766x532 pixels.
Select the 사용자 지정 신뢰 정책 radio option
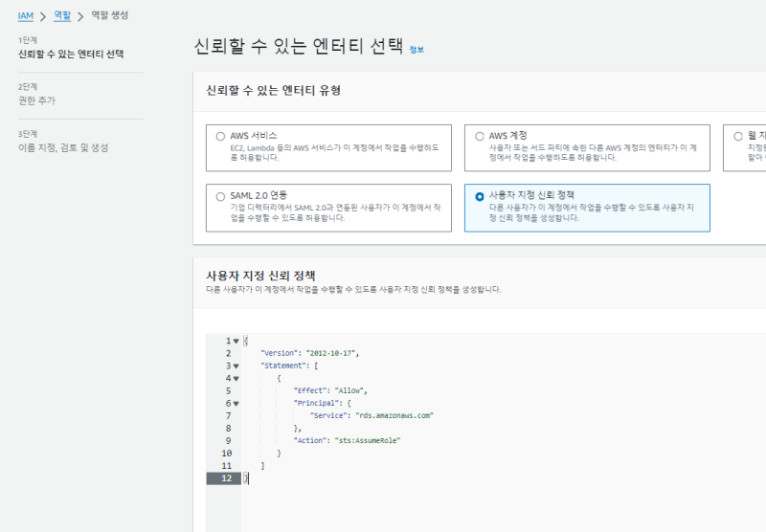[479, 195]
